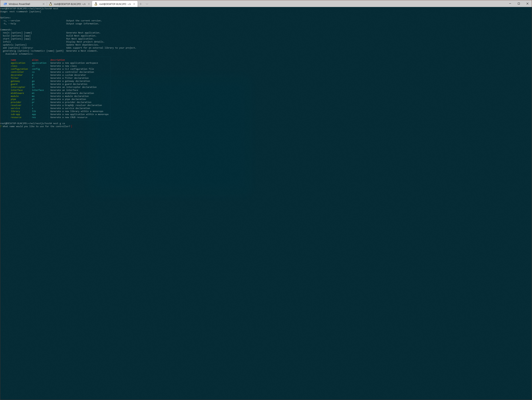Click the 'controller' schematic name in table

click(x=17, y=72)
